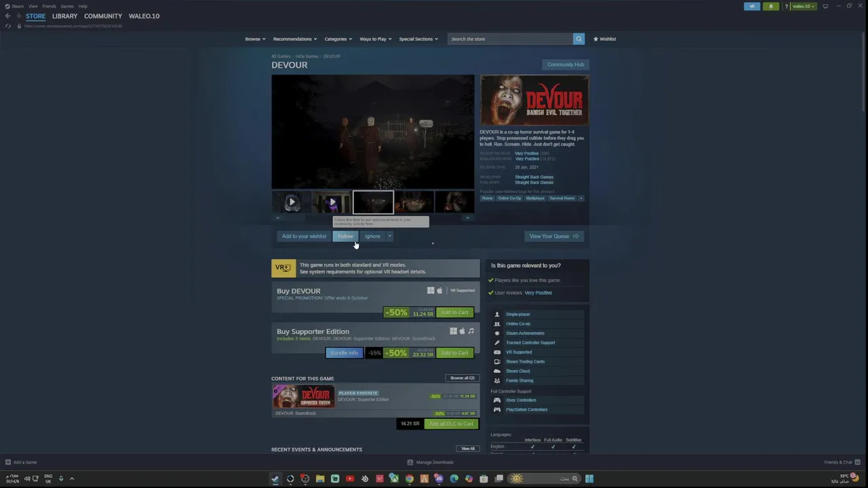Expand the Categories dropdown

[338, 39]
